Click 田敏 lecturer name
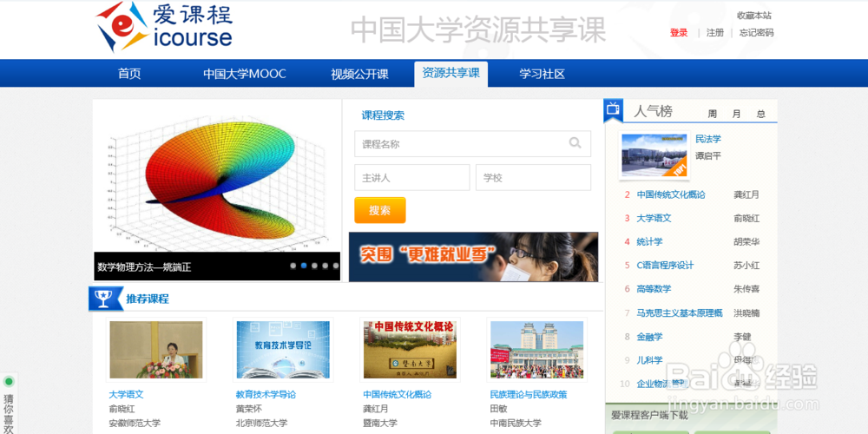This screenshot has height=434, width=868. click(x=499, y=409)
